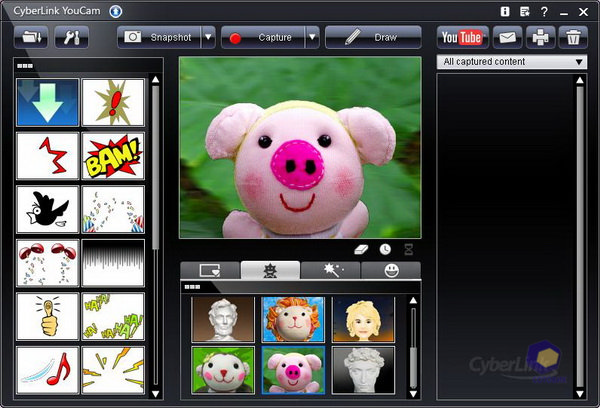Open the All captured content dropdown
The height and width of the screenshot is (408, 600).
tap(511, 62)
